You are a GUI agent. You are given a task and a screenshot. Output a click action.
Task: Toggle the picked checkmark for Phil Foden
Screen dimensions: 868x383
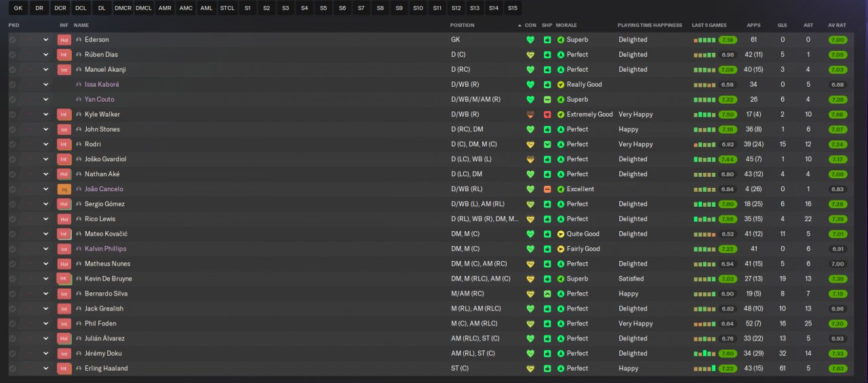click(x=12, y=323)
